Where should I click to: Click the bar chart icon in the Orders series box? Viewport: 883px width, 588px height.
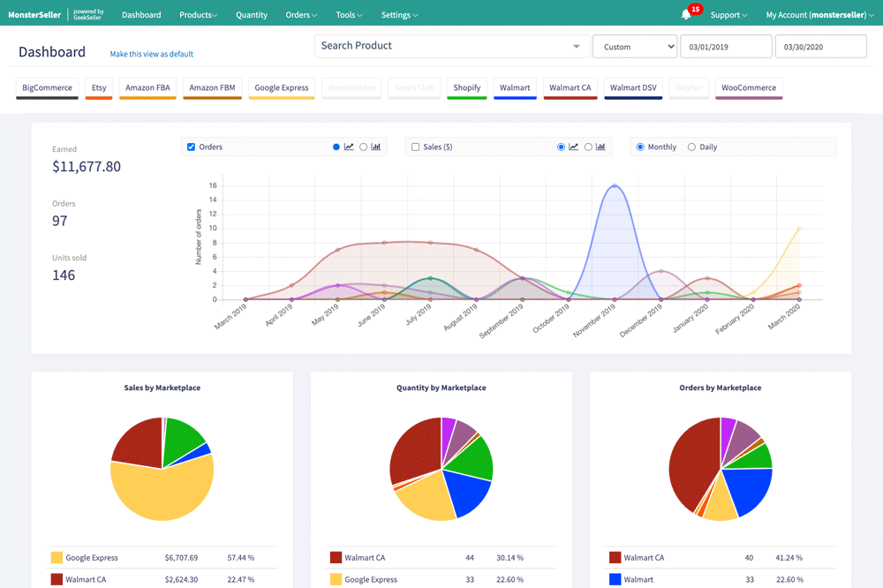[376, 147]
